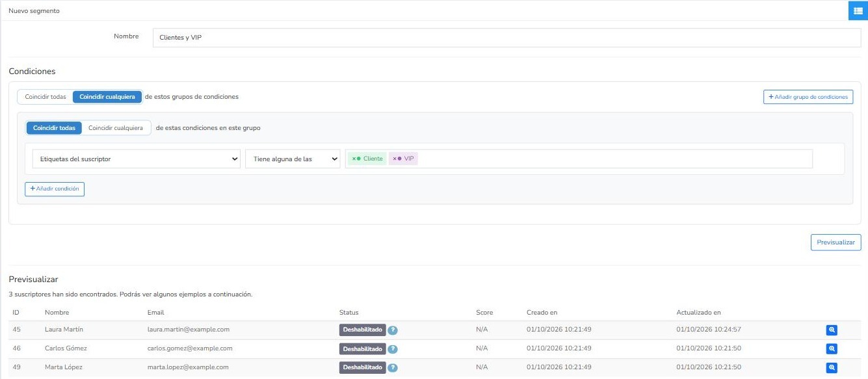This screenshot has width=868, height=379.
Task: Click updated time 01/10/2026 10:24:57
Action: (x=709, y=330)
